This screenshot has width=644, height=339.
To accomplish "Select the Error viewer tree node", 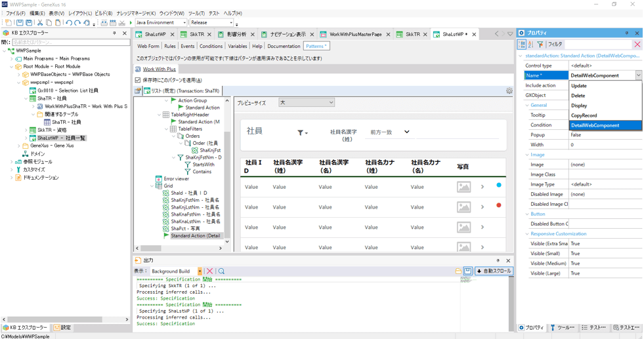I will tap(176, 179).
